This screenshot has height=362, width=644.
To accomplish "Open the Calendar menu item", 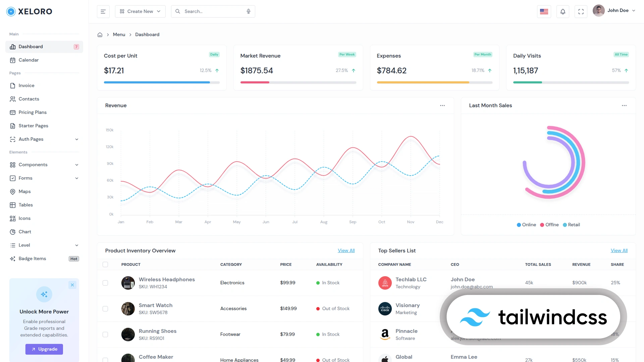I will [44, 60].
